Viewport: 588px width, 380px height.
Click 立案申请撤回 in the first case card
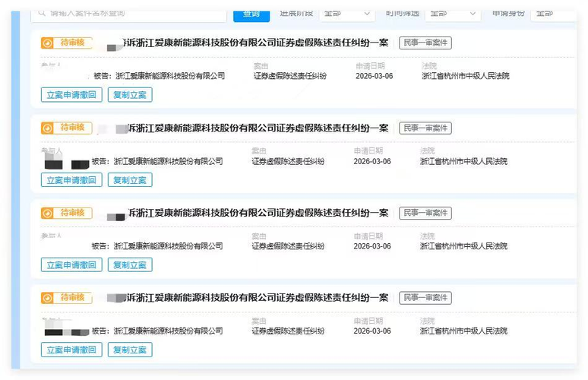click(71, 95)
